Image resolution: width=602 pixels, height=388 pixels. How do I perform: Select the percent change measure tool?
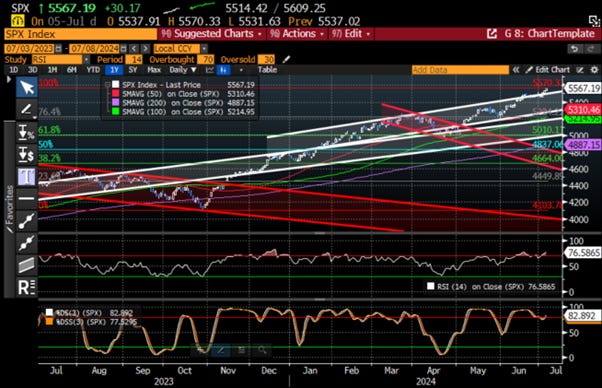point(26,132)
